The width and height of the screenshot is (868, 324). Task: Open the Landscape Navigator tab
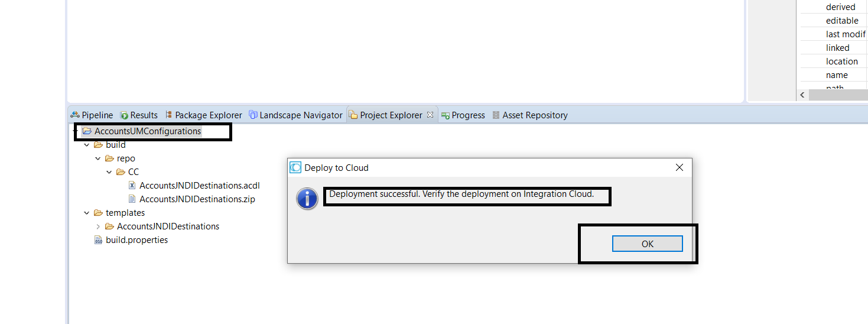pos(295,115)
